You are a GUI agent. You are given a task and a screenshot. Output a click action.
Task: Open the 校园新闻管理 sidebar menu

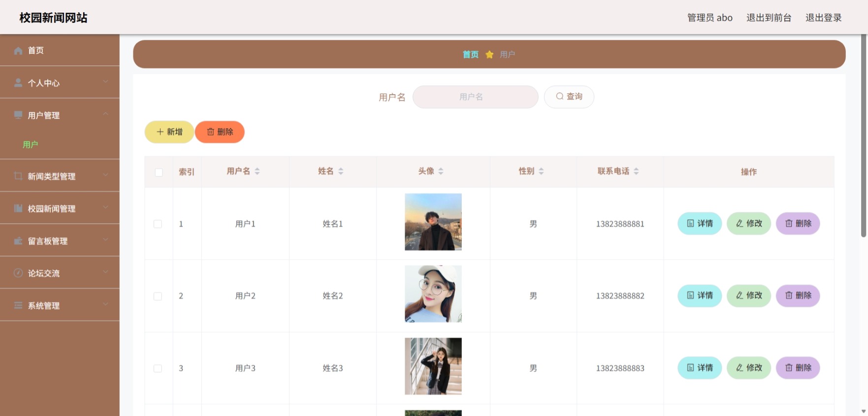pyautogui.click(x=60, y=208)
